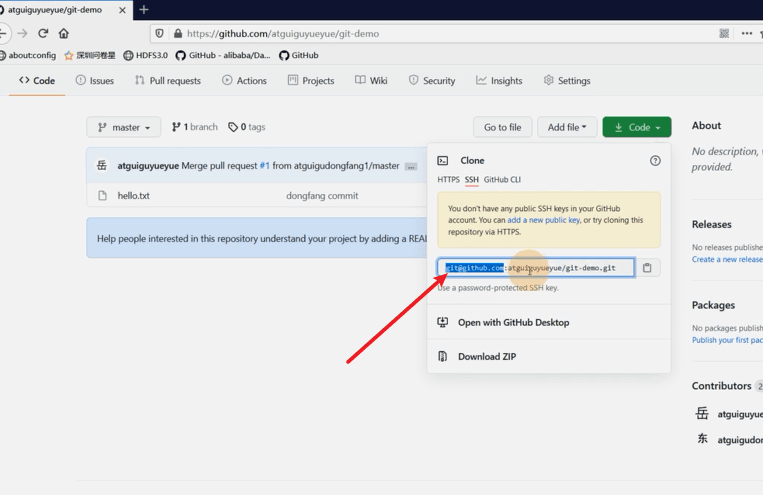
Task: View the 0 tags link
Action: (x=247, y=127)
